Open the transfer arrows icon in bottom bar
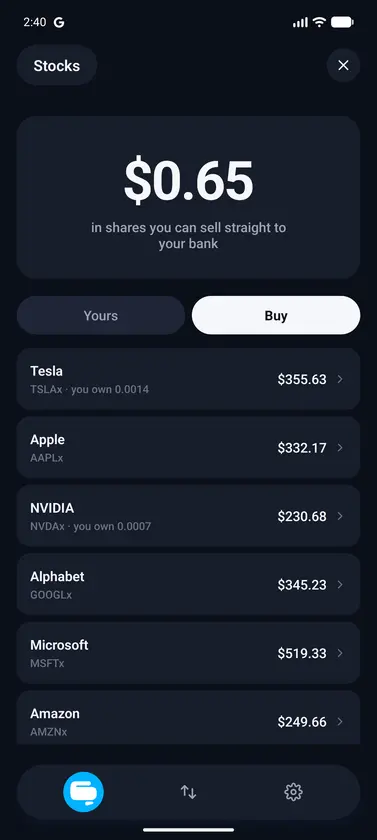 [188, 792]
